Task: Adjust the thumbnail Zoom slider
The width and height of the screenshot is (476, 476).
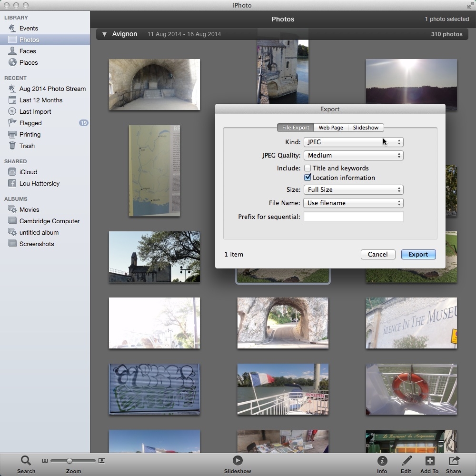Action: [69, 461]
